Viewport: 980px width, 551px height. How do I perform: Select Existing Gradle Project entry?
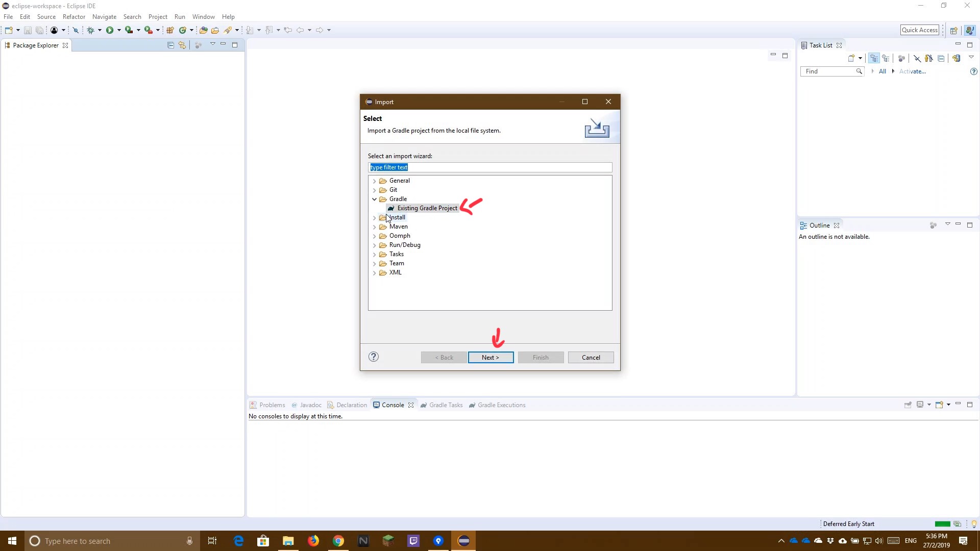point(422,208)
